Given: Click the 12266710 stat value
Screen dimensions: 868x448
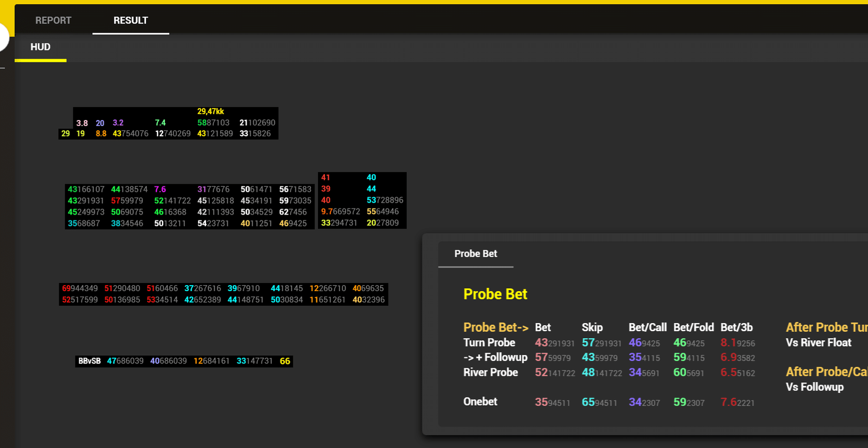Looking at the screenshot, I should [328, 288].
